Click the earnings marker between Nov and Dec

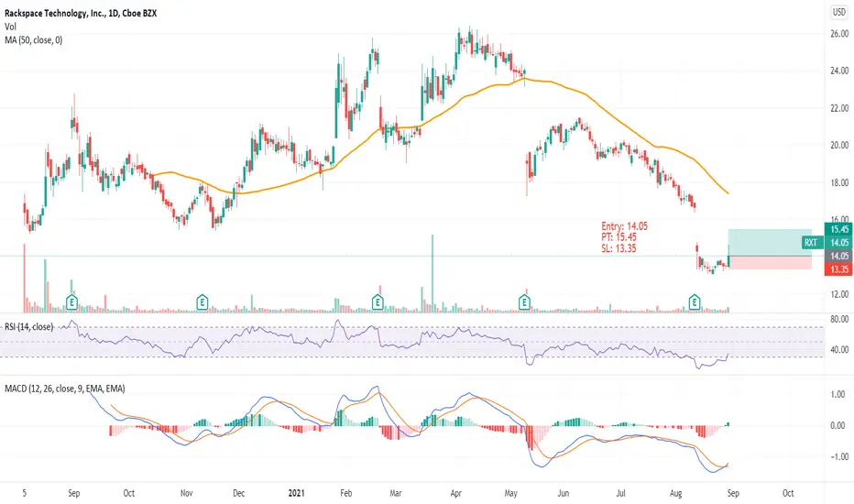point(203,301)
